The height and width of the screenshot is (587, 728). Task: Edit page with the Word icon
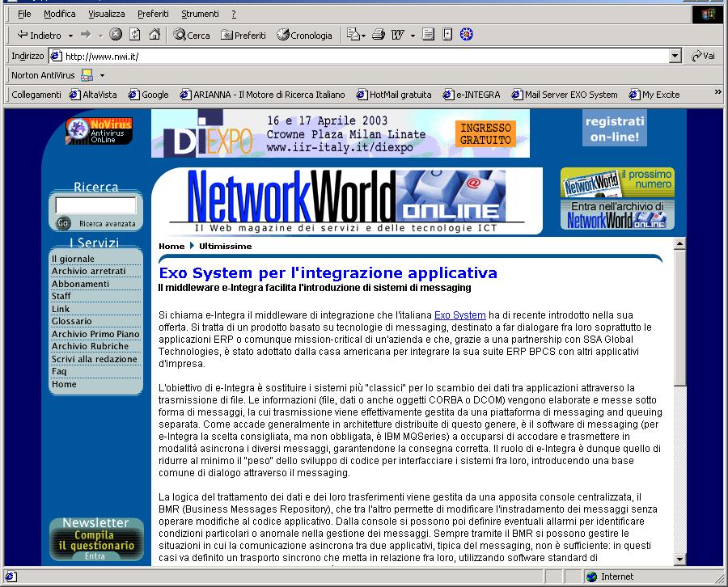tap(398, 35)
